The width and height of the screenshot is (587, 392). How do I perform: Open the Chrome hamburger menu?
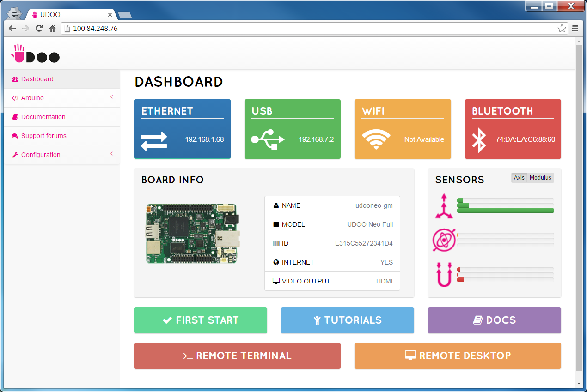tap(575, 29)
